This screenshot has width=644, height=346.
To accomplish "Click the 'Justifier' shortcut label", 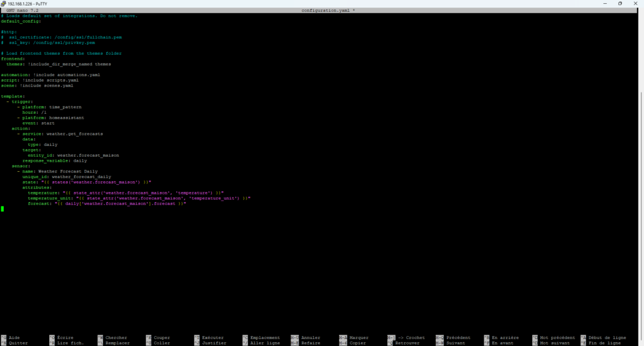I will click(x=214, y=343).
